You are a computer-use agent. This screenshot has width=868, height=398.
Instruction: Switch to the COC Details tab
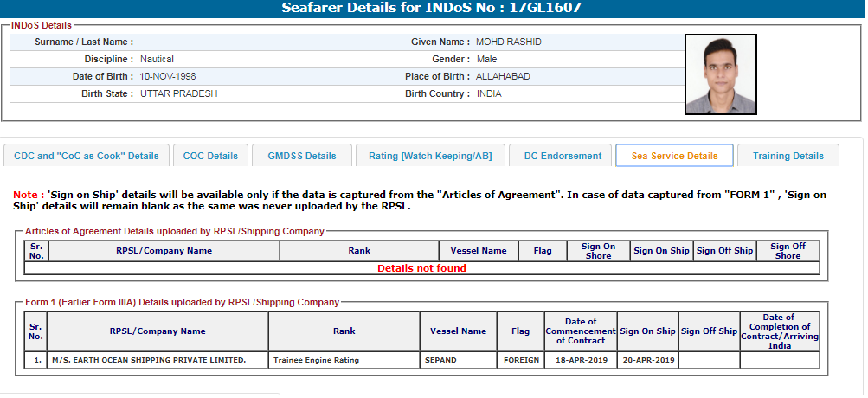click(210, 156)
